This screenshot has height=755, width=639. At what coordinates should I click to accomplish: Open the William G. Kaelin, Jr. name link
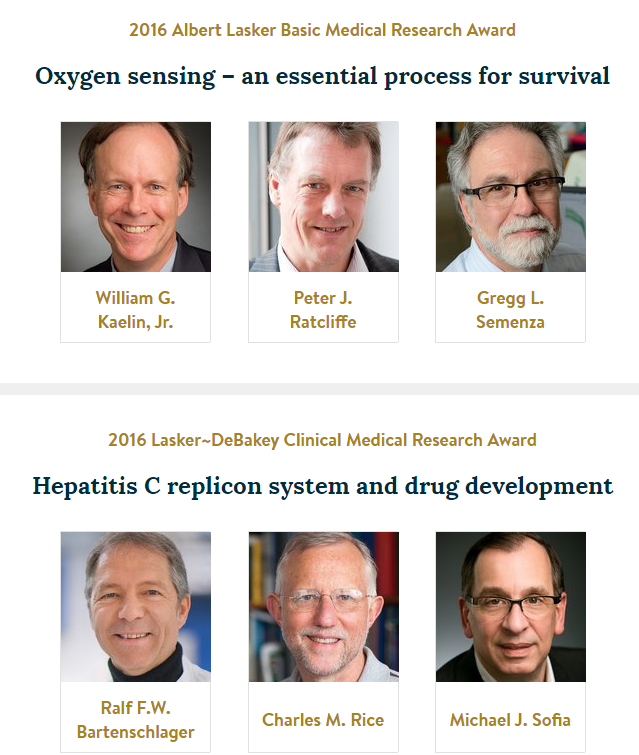point(135,310)
